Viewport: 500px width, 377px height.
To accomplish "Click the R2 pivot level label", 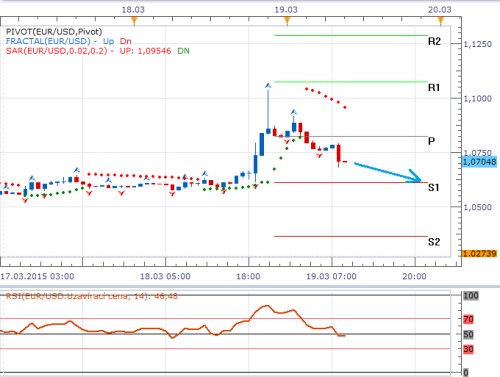I will [x=434, y=41].
